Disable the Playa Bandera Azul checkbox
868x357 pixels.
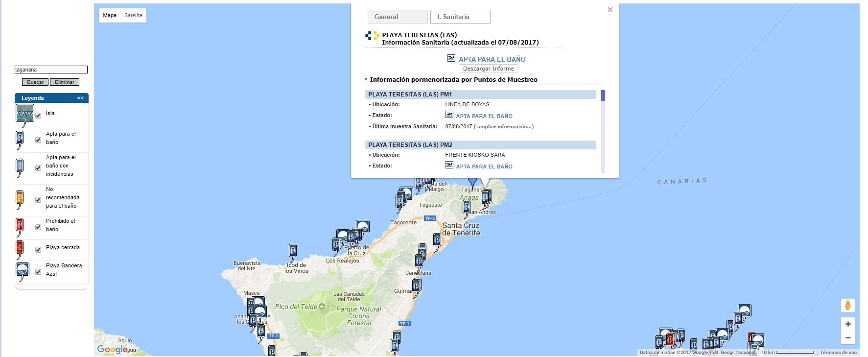click(x=38, y=272)
